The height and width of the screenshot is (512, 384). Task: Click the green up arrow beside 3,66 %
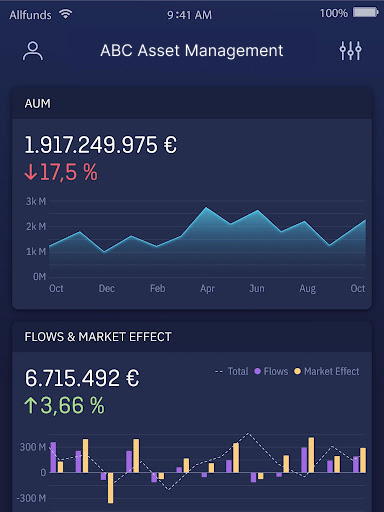point(31,405)
